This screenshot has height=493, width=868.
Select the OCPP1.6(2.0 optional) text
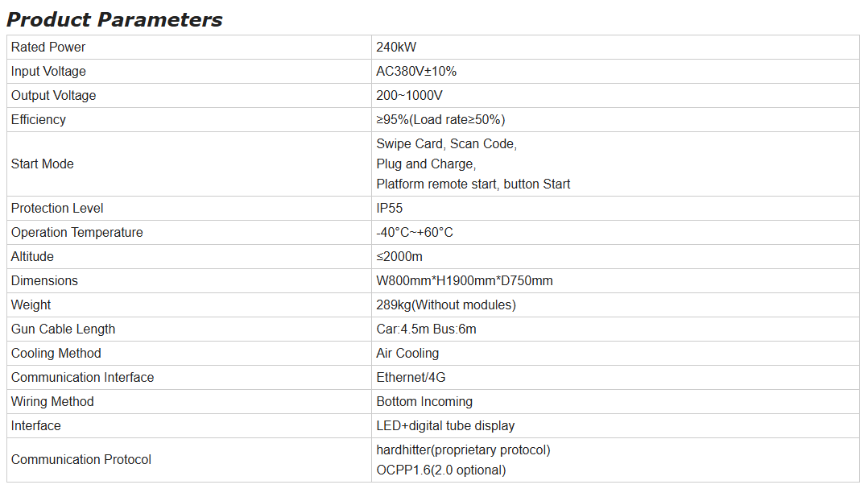441,470
